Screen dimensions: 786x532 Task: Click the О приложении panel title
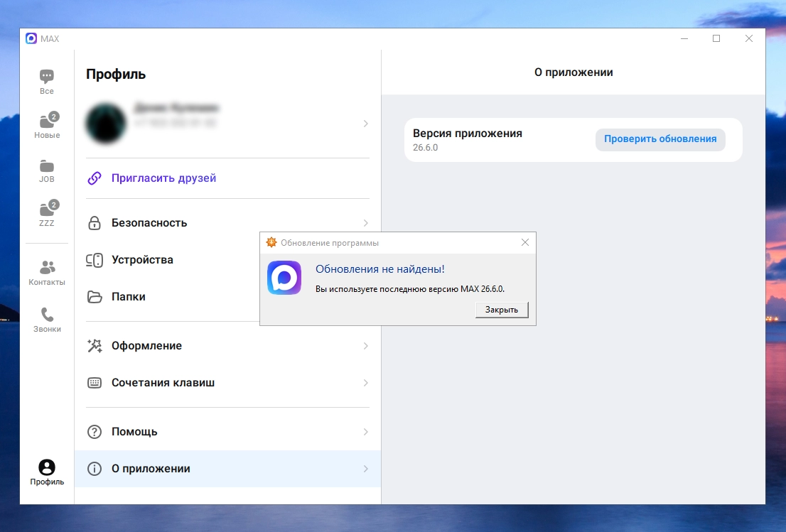tap(574, 72)
